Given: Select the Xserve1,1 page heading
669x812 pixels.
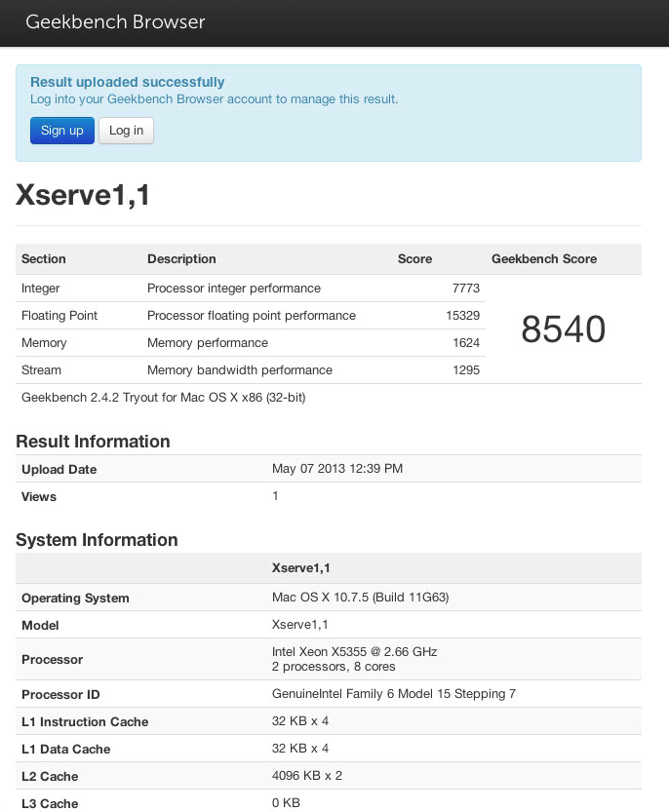Looking at the screenshot, I should tap(83, 196).
